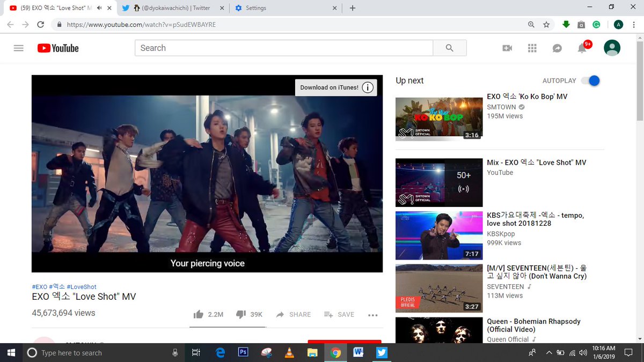Click SAVE to add to playlist
Viewport: 644px width, 362px height.
pos(339,315)
